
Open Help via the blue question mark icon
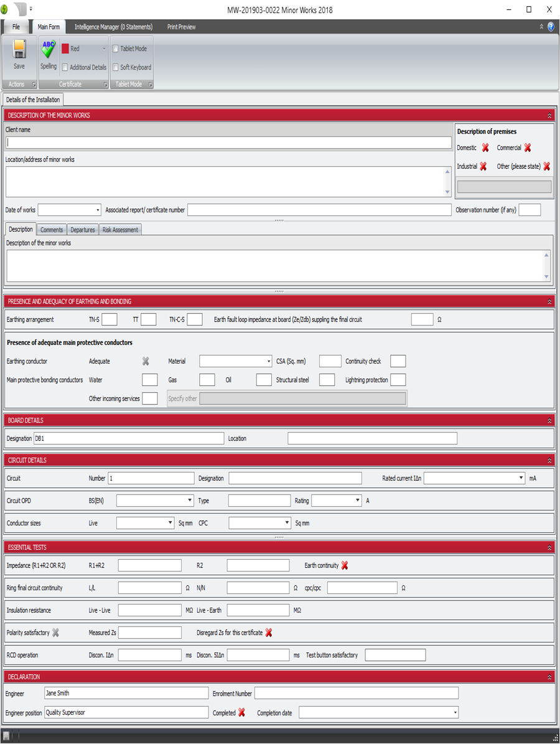click(551, 27)
